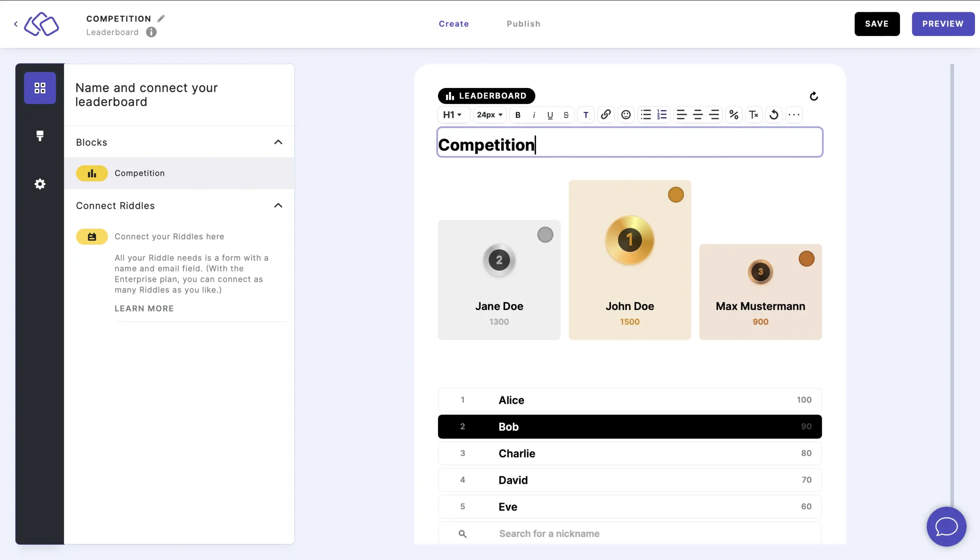Click the gold color swatch on John Doe card

675,194
